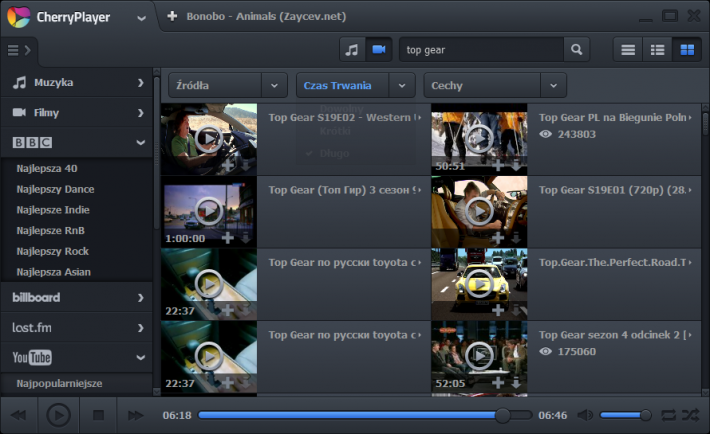Select the grid tile view
Viewport: 710px width, 434px height.
[687, 50]
